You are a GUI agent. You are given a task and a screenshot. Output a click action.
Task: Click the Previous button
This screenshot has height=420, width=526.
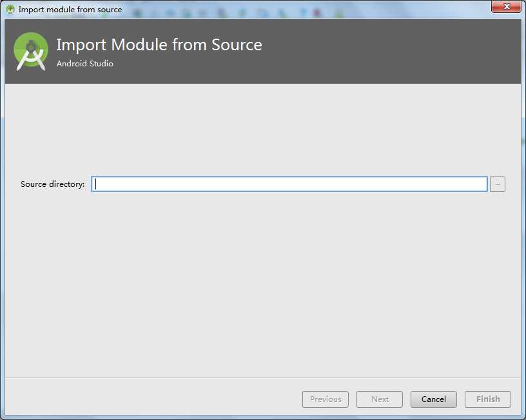pos(326,399)
